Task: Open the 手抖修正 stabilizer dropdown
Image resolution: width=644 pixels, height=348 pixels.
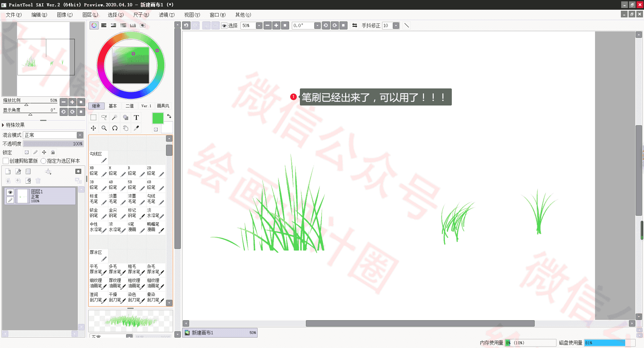Action: click(x=396, y=26)
